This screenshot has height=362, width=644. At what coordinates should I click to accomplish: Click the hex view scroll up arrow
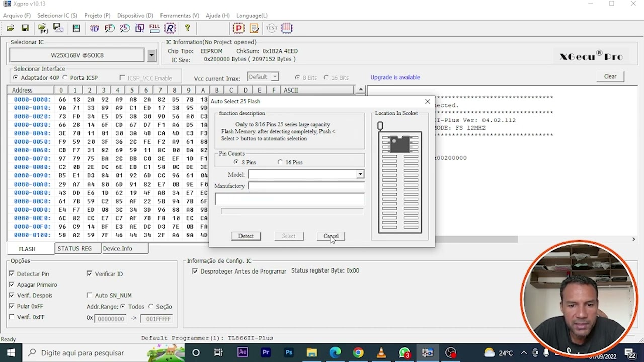tap(360, 90)
